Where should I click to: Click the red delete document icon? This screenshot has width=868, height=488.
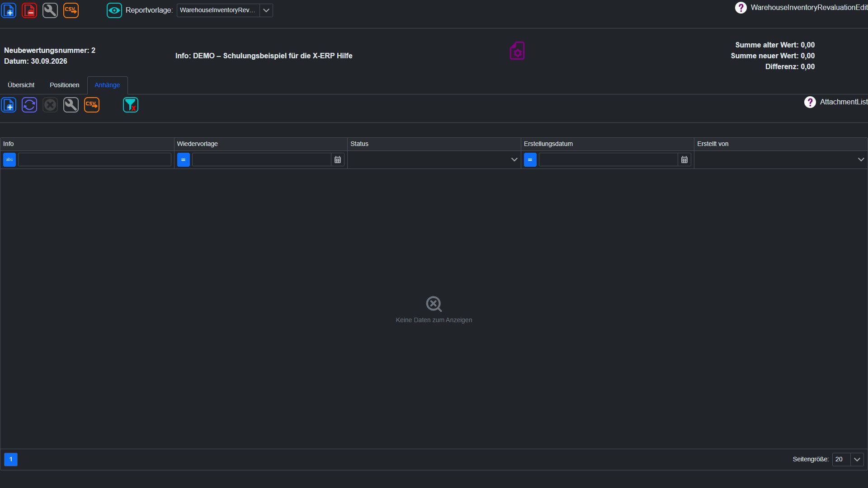[29, 10]
